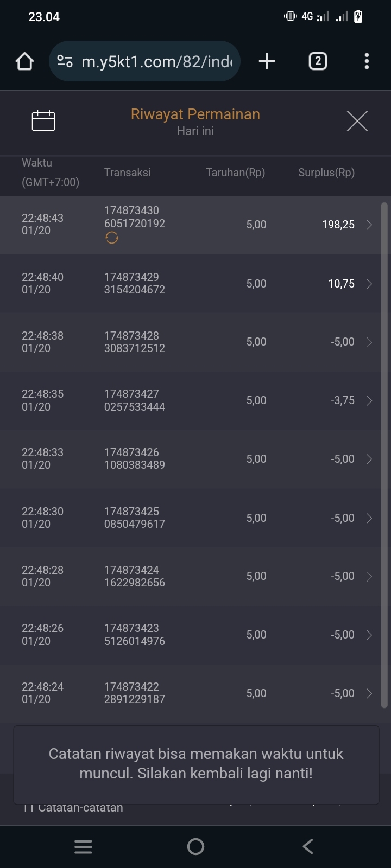Tap the orange refresh icon under transaction
This screenshot has height=868, width=391.
pos(112,238)
